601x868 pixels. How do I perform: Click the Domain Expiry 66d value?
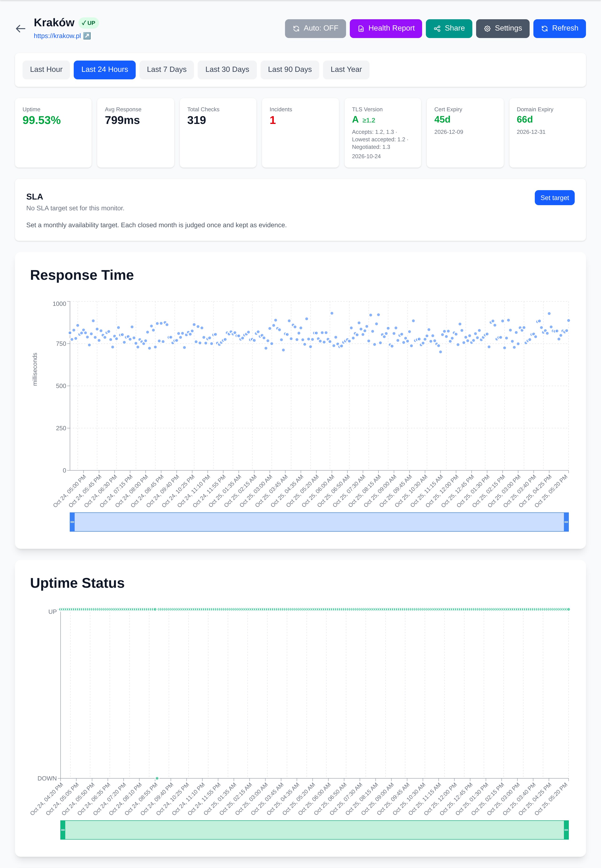coord(524,119)
